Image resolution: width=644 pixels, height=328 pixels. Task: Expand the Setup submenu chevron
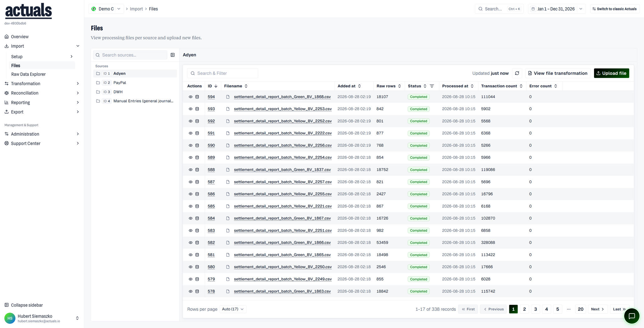point(71,57)
